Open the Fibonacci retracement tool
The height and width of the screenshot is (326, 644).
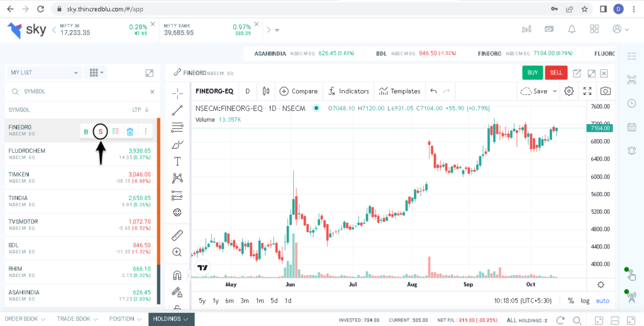[177, 127]
